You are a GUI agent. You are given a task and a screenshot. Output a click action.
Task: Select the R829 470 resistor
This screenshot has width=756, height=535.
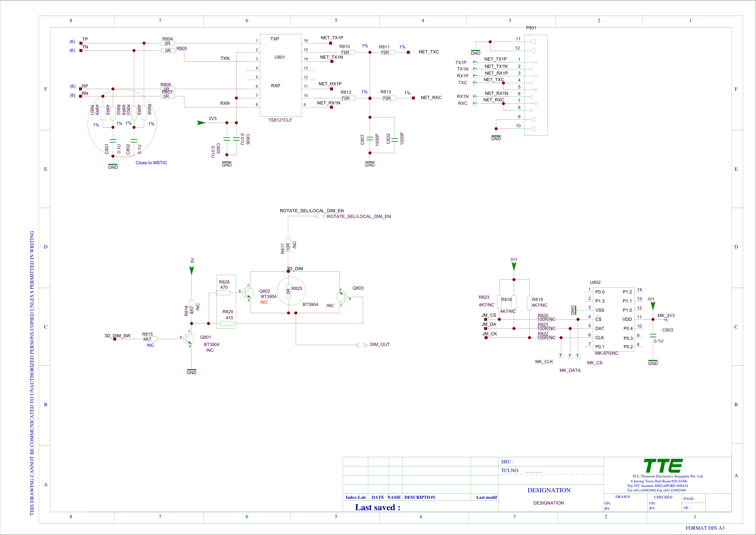pos(227,324)
